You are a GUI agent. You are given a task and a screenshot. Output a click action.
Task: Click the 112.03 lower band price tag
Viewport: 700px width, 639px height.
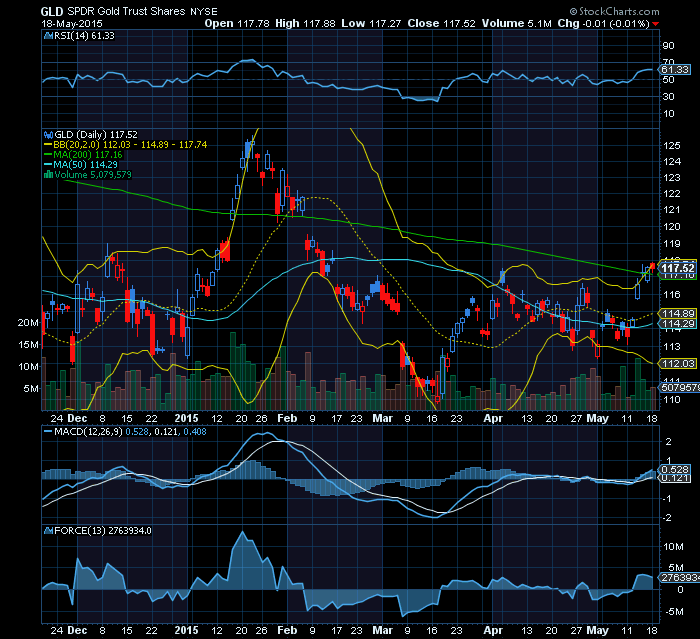click(678, 363)
